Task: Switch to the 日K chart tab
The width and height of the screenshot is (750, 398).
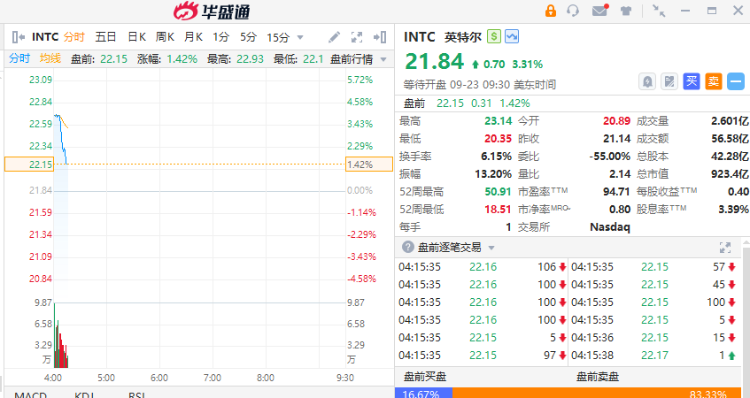Action: pos(137,37)
